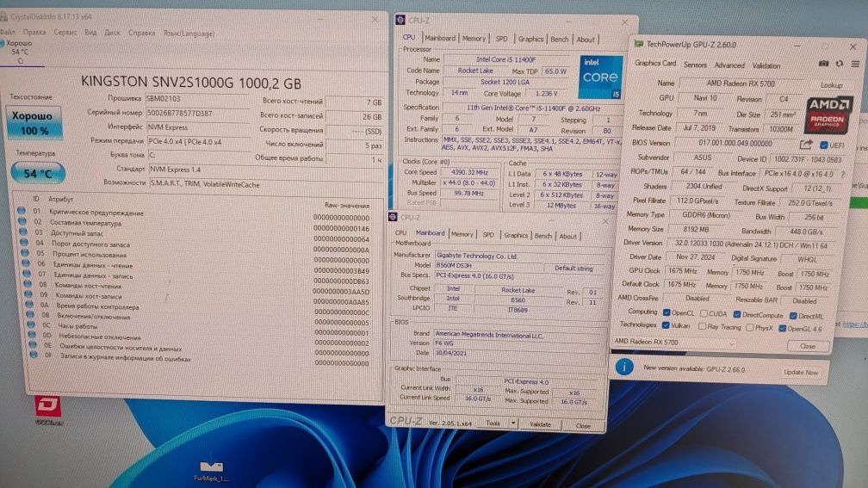The width and height of the screenshot is (868, 488).
Task: Click the Driver Version field in GPU-Z
Action: click(x=752, y=244)
